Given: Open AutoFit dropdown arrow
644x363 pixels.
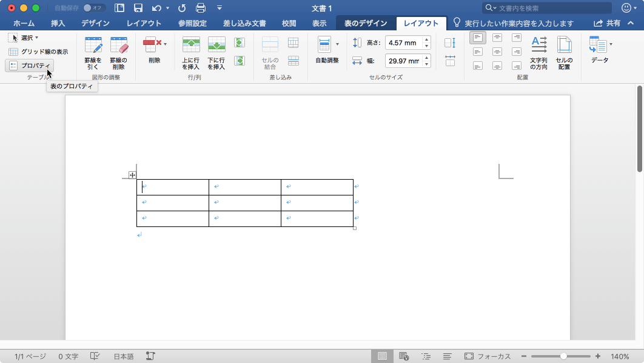Looking at the screenshot, I should point(337,44).
